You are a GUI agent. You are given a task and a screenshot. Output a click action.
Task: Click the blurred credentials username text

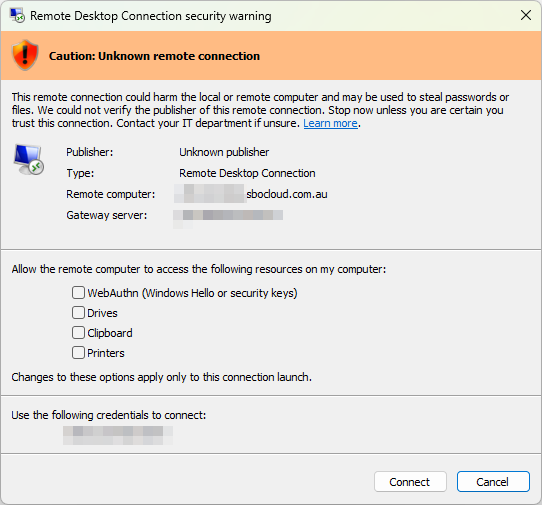click(118, 435)
